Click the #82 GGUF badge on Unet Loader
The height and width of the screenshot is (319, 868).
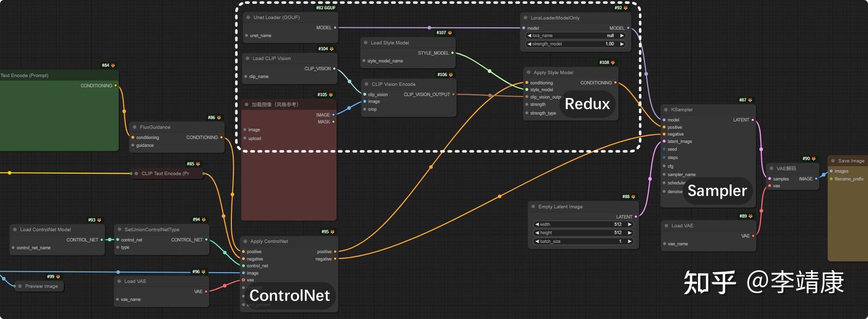point(326,8)
